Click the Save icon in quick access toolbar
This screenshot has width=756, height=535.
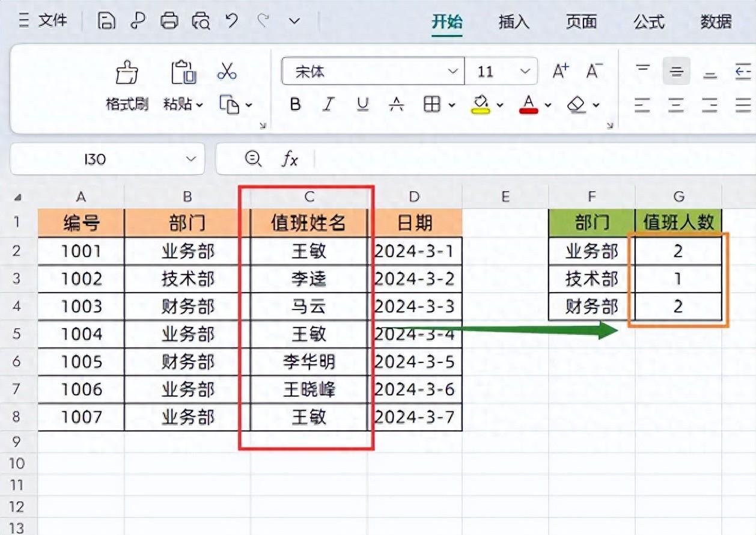tap(106, 22)
